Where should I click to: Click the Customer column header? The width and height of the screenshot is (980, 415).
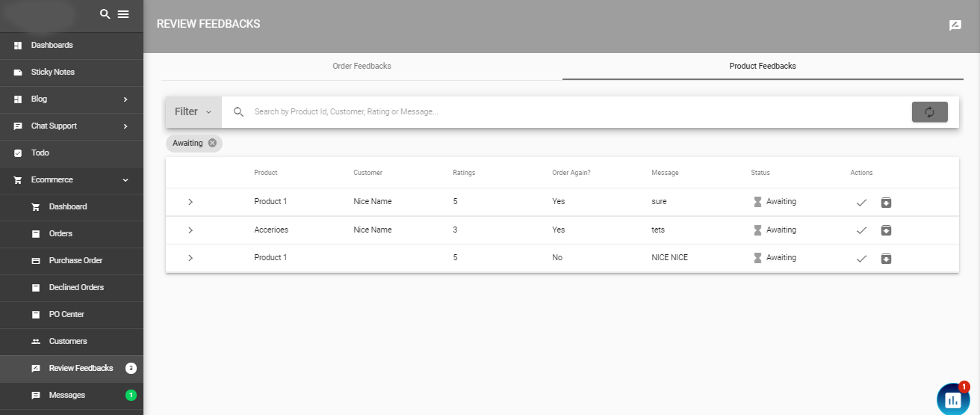367,173
